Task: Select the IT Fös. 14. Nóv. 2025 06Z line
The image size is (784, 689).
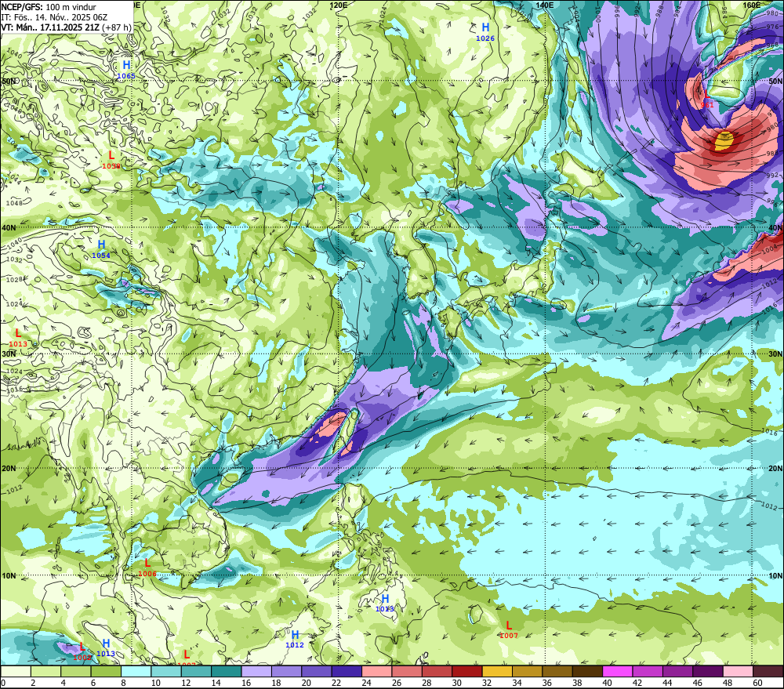Action: (x=54, y=17)
